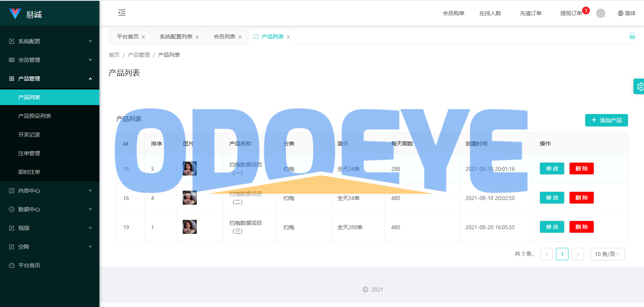Click the 数据中心 sidebar icon
Image resolution: width=644 pixels, height=307 pixels.
[x=12, y=209]
